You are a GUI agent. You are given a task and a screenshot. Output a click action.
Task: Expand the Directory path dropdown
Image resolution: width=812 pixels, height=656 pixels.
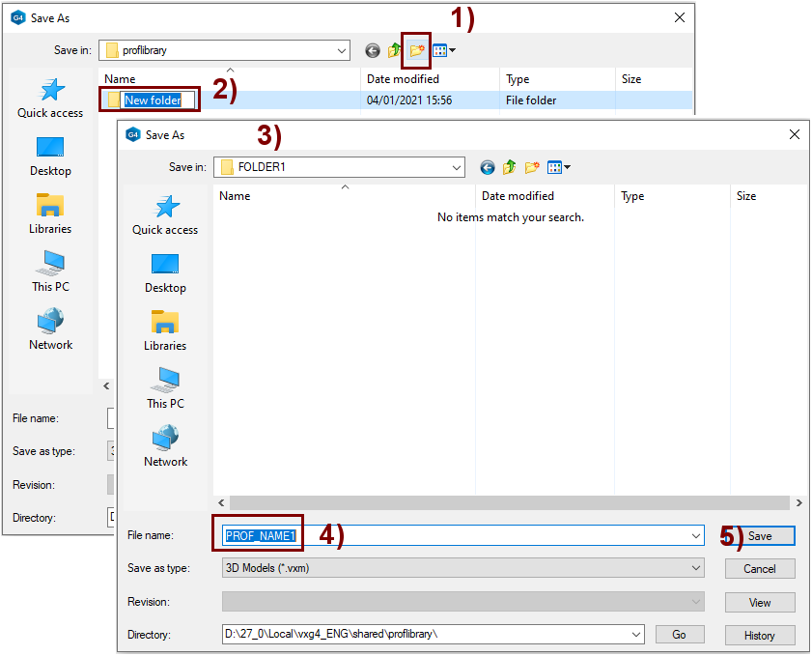tap(635, 635)
